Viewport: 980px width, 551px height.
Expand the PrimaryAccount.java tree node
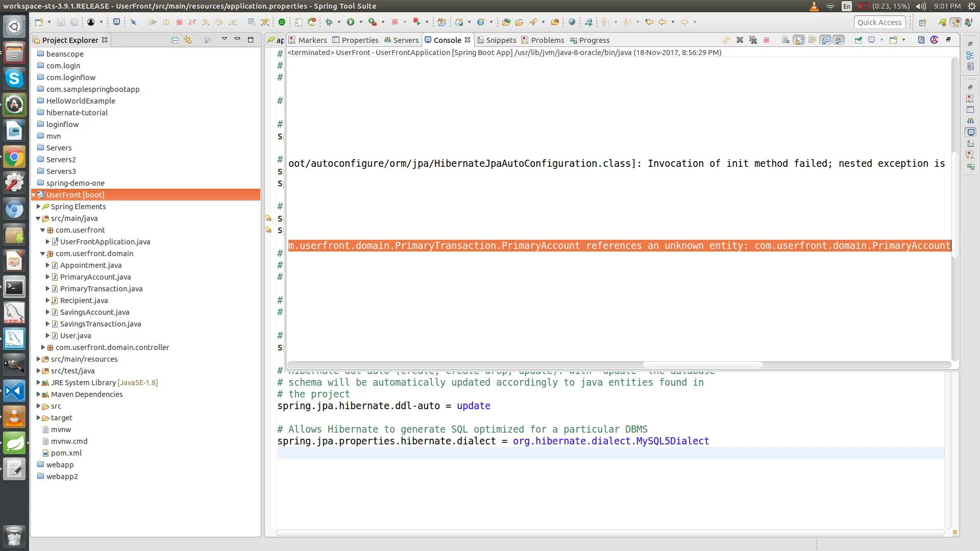pyautogui.click(x=47, y=277)
